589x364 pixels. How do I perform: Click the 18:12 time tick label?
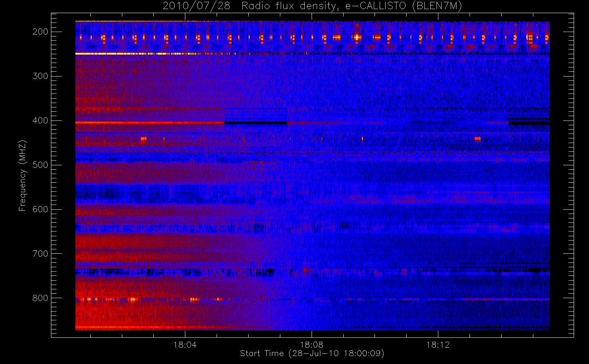point(438,345)
